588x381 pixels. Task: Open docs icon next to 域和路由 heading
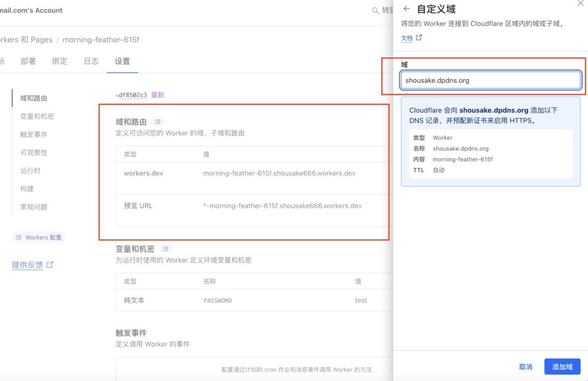[x=157, y=122]
